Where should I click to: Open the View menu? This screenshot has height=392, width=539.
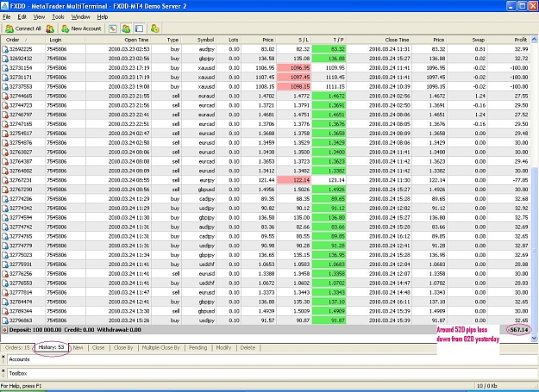39,17
